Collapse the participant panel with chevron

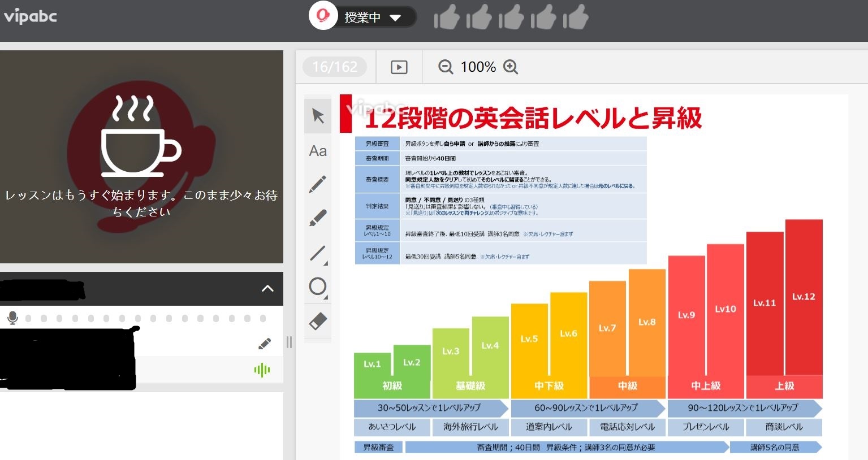click(x=267, y=289)
